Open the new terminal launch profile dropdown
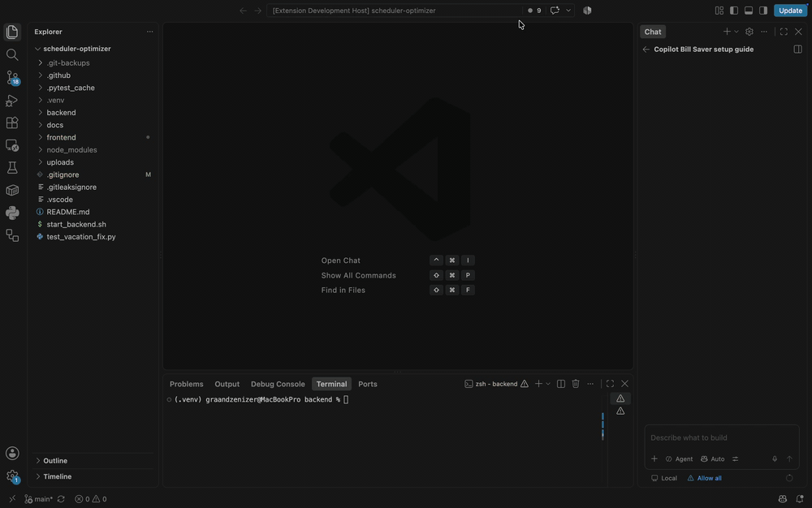Image resolution: width=812 pixels, height=508 pixels. click(548, 384)
